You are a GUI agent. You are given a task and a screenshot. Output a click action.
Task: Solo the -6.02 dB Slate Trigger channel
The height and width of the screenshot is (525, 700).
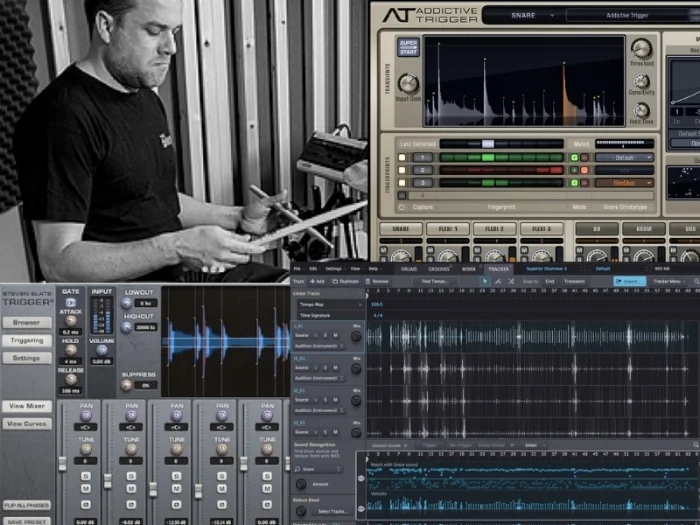131,476
